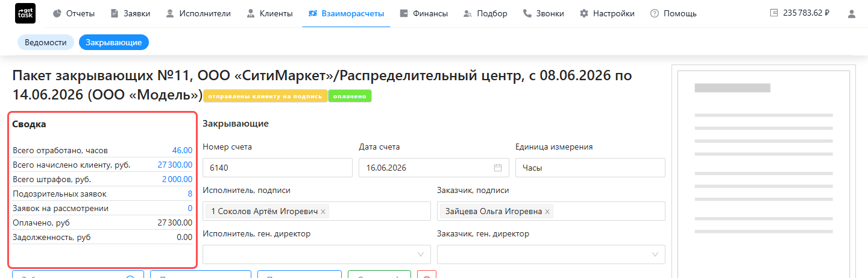
Task: Go to Подбор
Action: click(x=485, y=13)
